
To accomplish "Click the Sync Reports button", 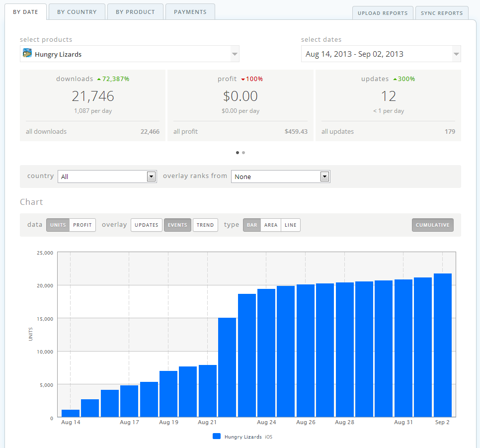I will click(442, 13).
